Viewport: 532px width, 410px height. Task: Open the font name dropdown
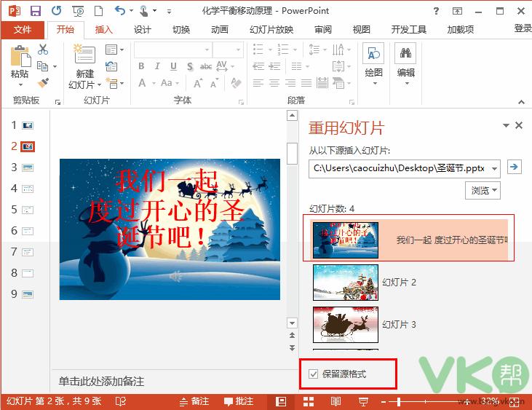click(x=207, y=50)
